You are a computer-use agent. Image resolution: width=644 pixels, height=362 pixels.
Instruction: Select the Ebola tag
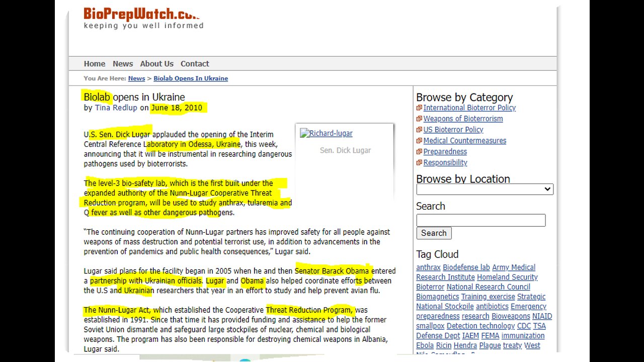point(425,345)
